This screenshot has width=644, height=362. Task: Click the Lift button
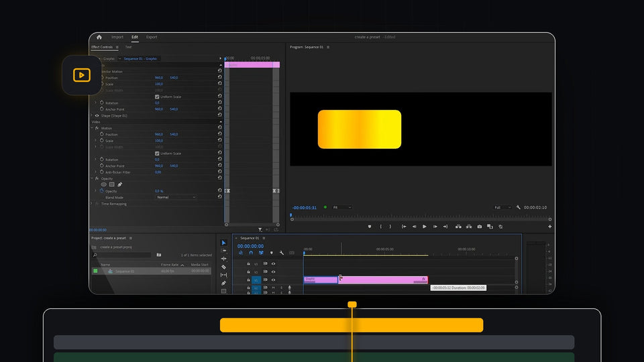pos(458,227)
